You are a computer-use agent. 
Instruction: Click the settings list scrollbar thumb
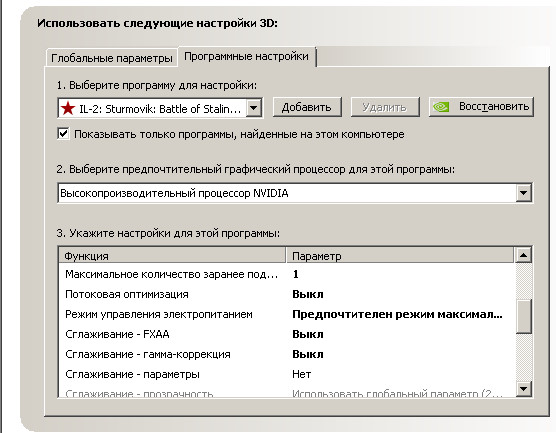(x=524, y=317)
